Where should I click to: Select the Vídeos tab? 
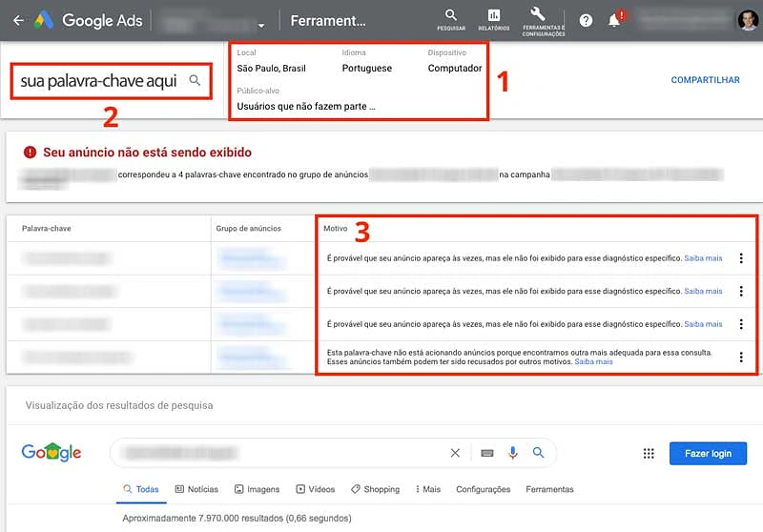pyautogui.click(x=316, y=490)
